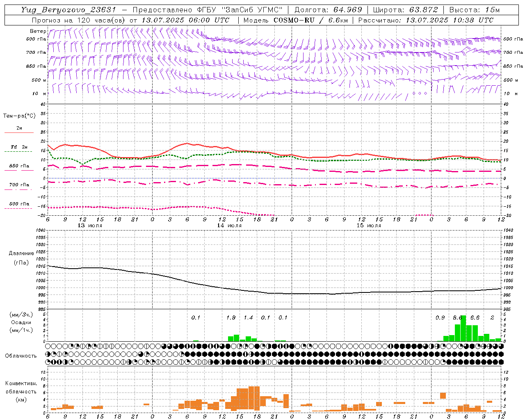Image resolution: width=525 pixels, height=420 pixels.
Task: Click the 6.6 precipitation total value
Action: pos(475,318)
